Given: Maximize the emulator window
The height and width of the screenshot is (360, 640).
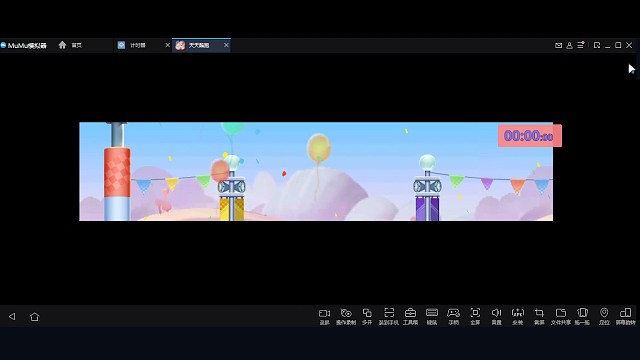Looking at the screenshot, I should click(618, 45).
